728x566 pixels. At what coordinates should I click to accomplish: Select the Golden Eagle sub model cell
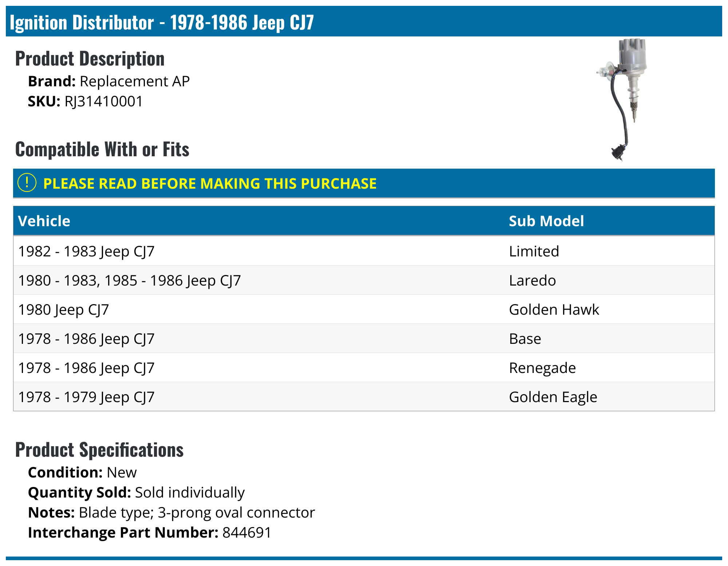553,397
